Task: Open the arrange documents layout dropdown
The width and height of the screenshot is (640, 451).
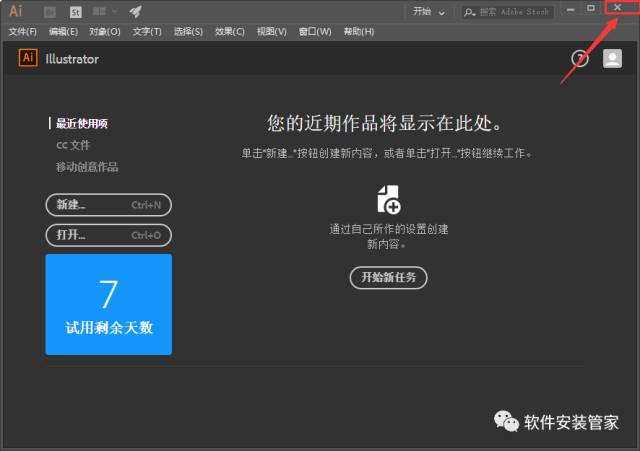Action: (105, 12)
